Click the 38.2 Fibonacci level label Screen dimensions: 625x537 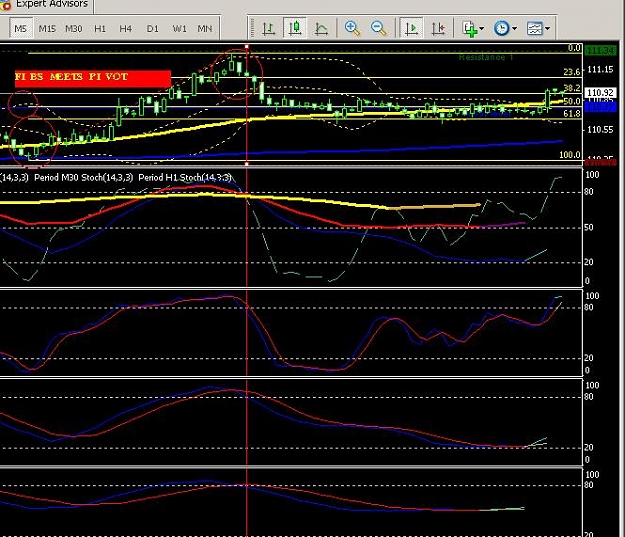(x=572, y=88)
